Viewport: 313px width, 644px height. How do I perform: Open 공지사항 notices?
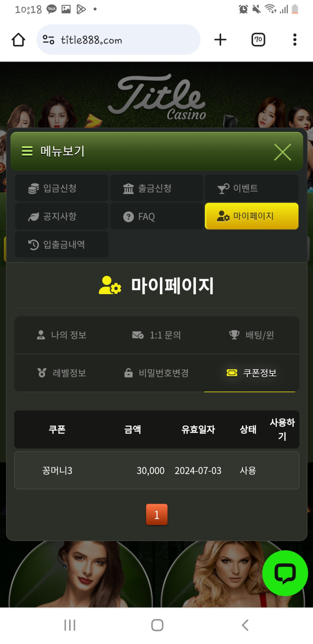pos(61,216)
